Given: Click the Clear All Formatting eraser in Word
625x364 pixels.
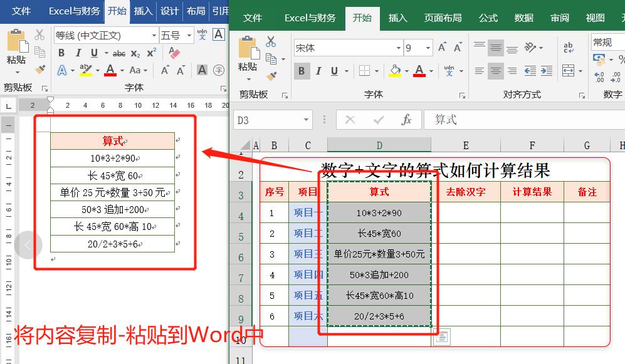Looking at the screenshot, I should click(174, 53).
